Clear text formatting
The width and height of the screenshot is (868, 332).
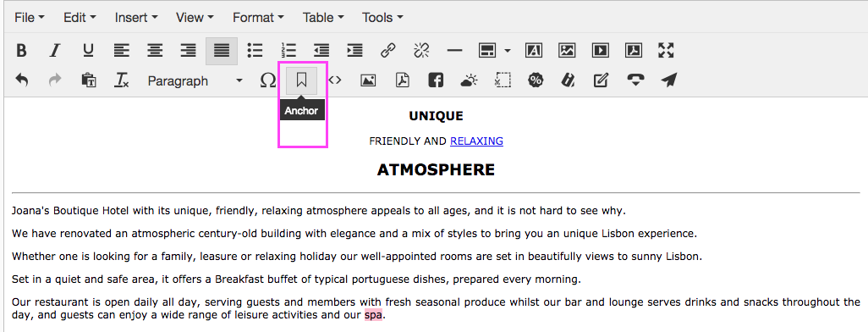click(x=121, y=81)
